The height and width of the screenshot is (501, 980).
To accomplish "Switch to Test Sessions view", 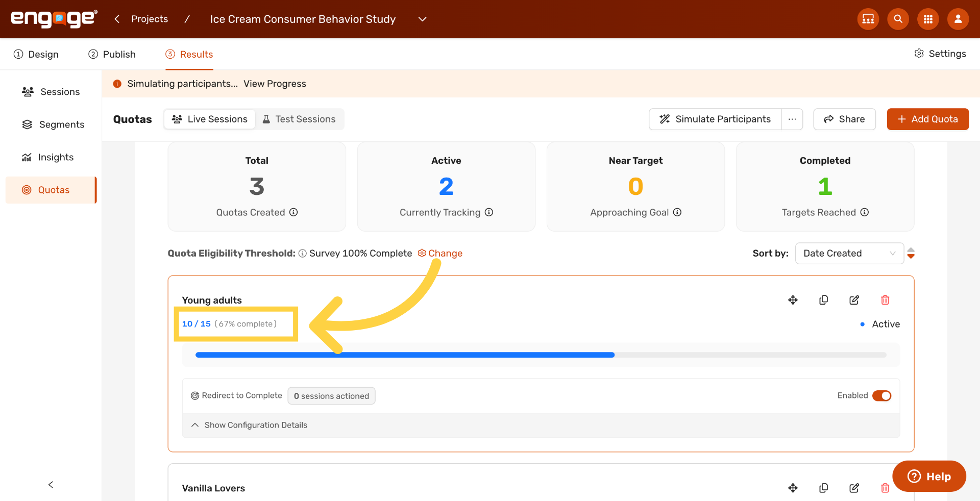I will [299, 119].
